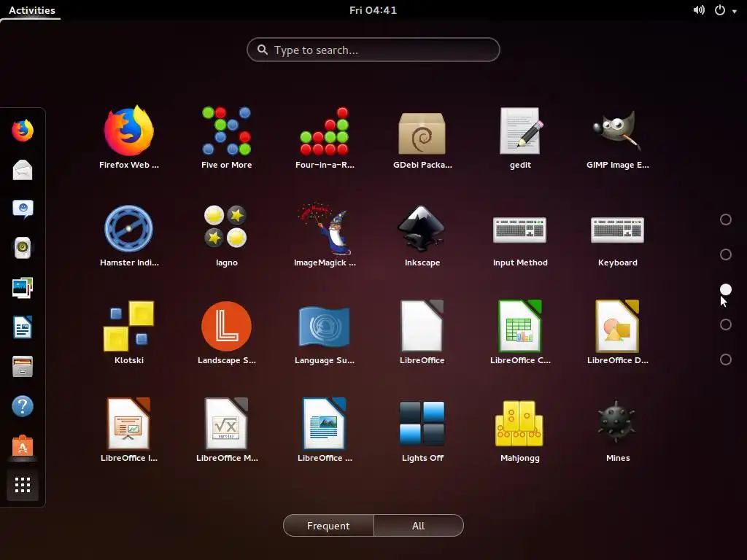Viewport: 747px width, 560px height.
Task: Click Firefox icon in the dock
Action: click(23, 130)
